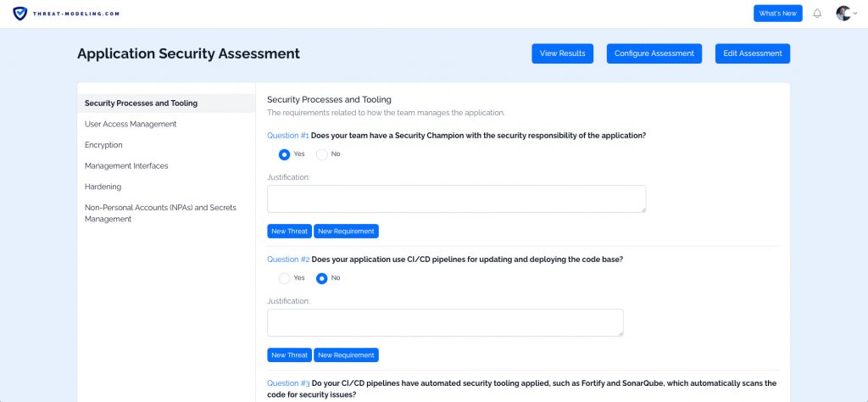Go to Management Interfaces section
Screen dimensions: 868x402
[x=126, y=166]
